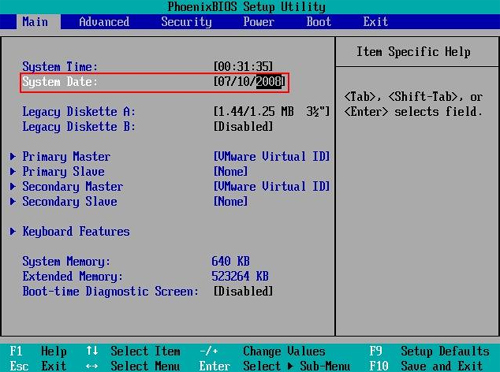The height and width of the screenshot is (372, 500).
Task: Click Secondary Master value VMware Virtual ID
Action: pos(272,186)
